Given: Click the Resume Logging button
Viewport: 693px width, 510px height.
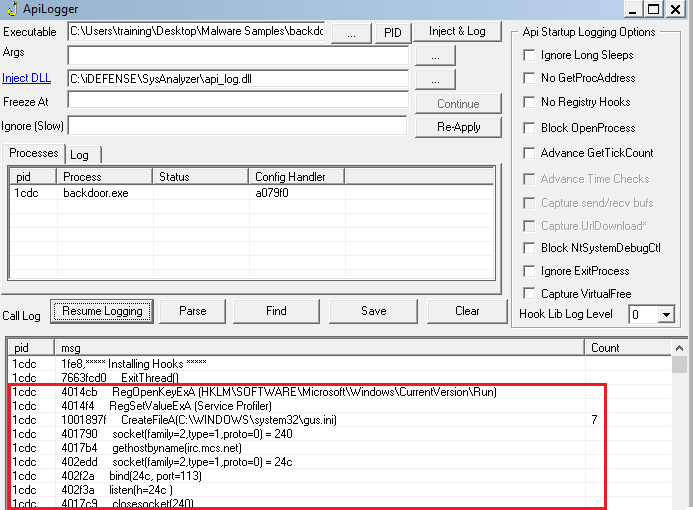Looking at the screenshot, I should coord(102,311).
